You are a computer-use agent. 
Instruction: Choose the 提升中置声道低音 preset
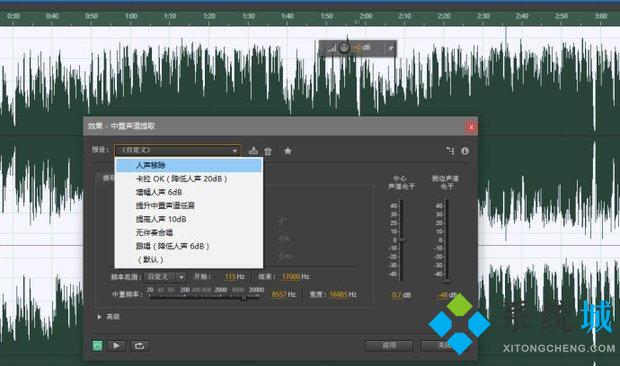click(189, 206)
